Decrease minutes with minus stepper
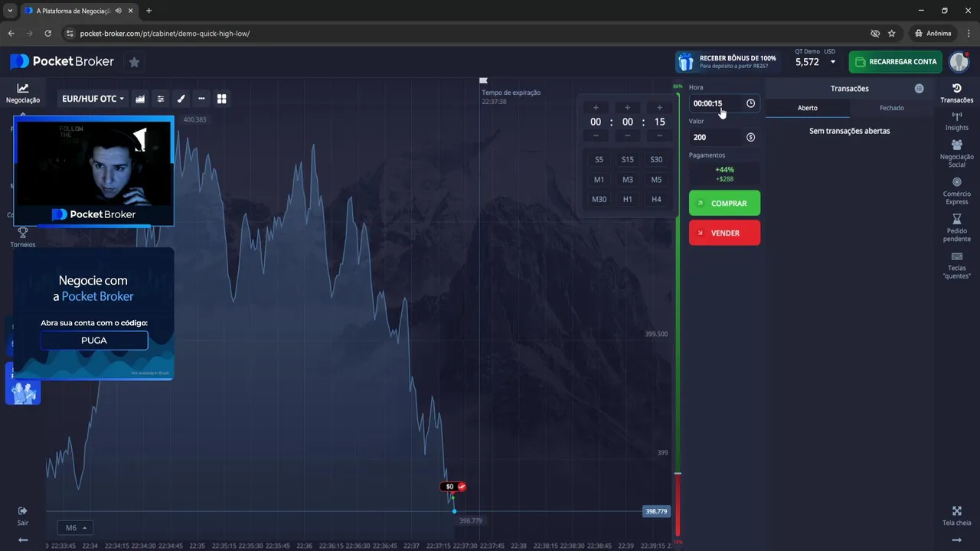Image resolution: width=980 pixels, height=551 pixels. point(628,135)
